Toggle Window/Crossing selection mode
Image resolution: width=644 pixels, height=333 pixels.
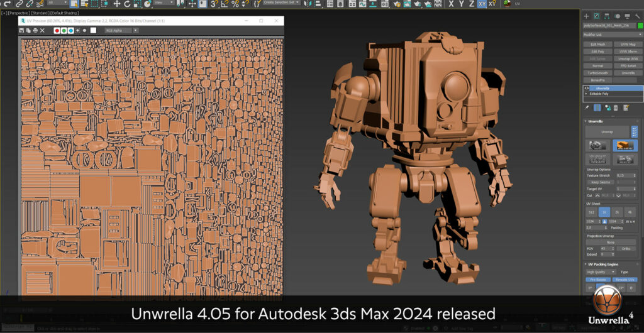[x=105, y=4]
